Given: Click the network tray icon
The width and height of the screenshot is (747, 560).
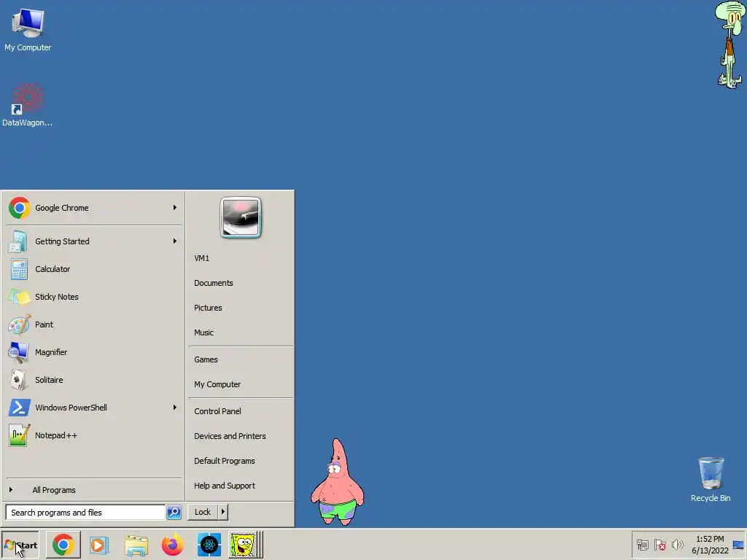Looking at the screenshot, I should (x=642, y=544).
